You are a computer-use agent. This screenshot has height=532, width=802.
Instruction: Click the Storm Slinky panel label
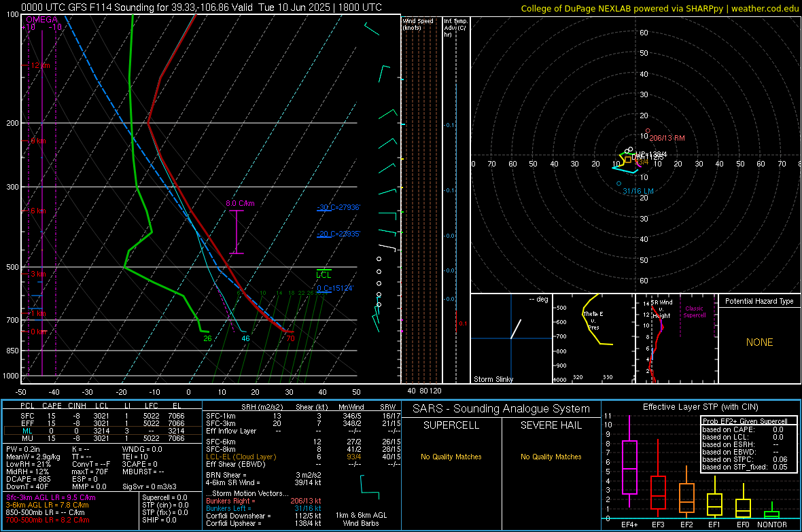coord(493,379)
